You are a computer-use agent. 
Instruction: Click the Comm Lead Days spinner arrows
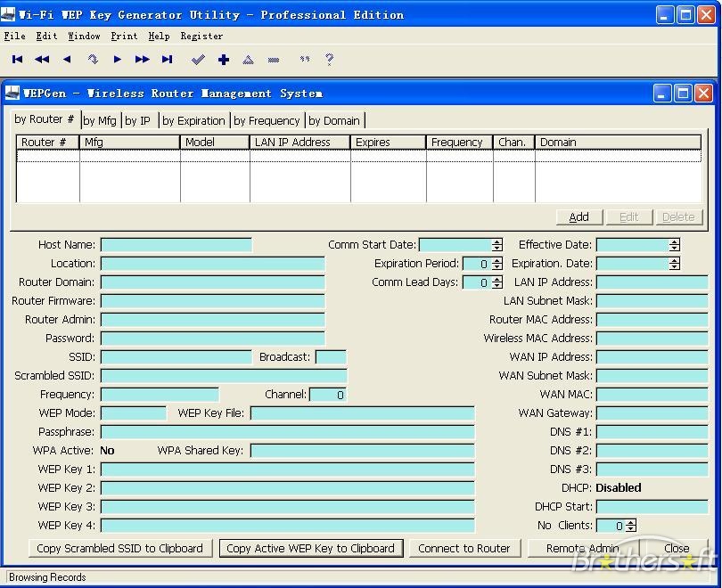(x=496, y=282)
